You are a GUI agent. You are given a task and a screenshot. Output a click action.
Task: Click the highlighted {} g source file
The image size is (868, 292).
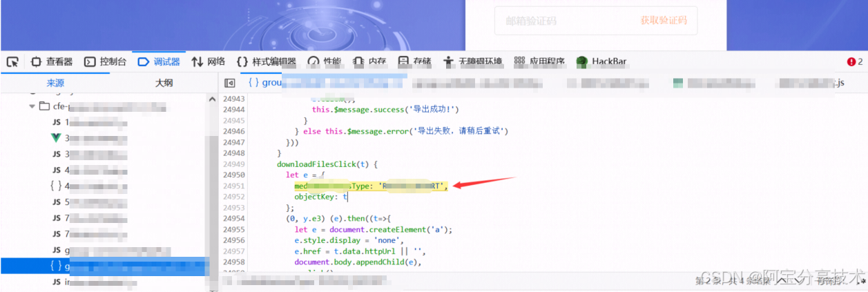click(x=104, y=266)
